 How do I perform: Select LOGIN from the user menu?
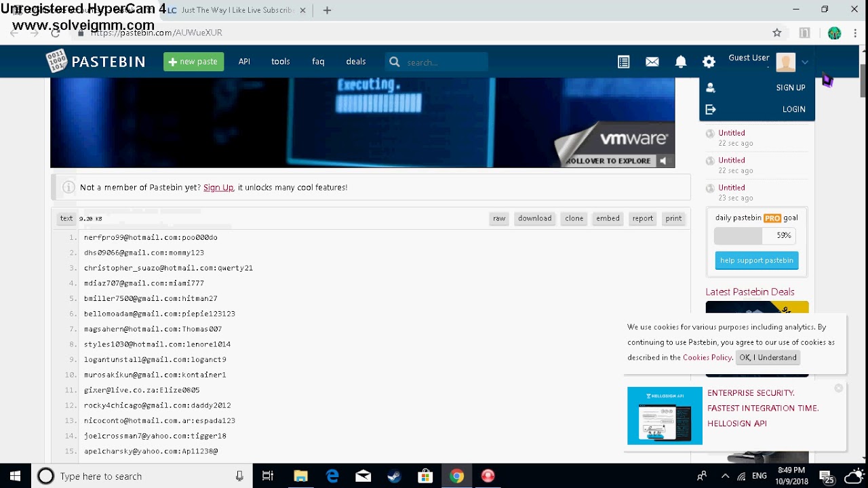coord(793,109)
